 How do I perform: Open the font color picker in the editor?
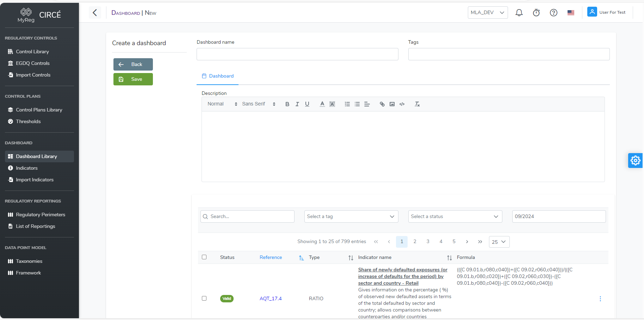[322, 104]
